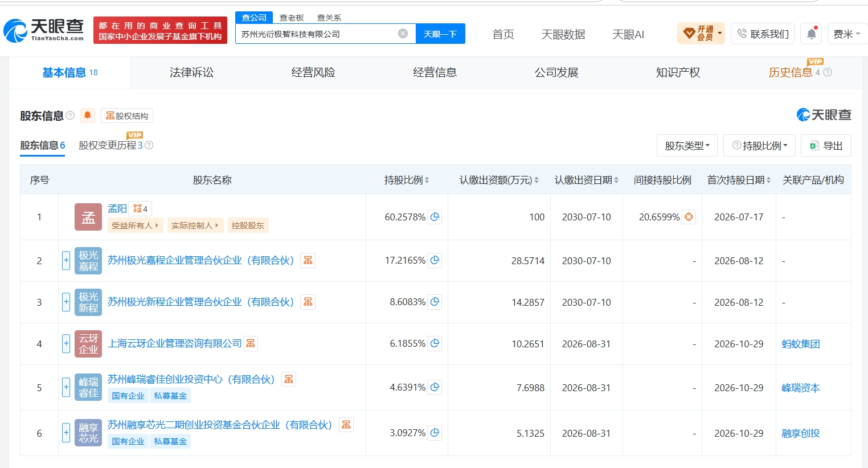This screenshot has width=868, height=468.
Task: Open the 费米 user account dropdown
Action: click(x=846, y=34)
